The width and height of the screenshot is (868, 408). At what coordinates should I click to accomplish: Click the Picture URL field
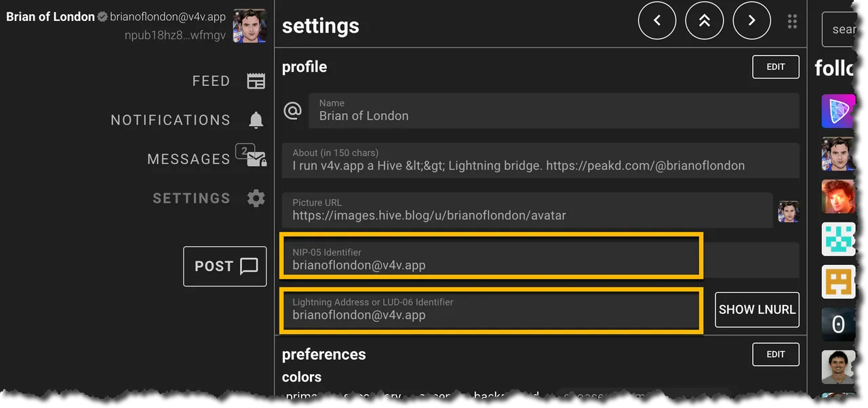tap(527, 210)
